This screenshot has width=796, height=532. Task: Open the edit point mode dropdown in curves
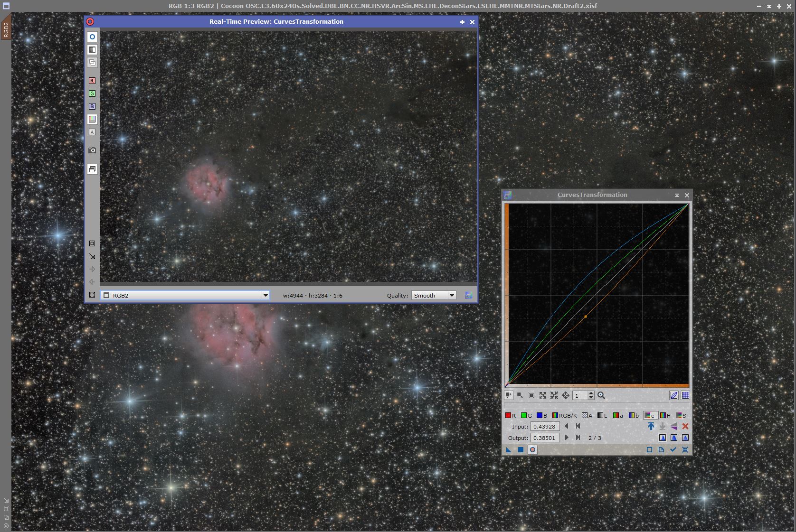pyautogui.click(x=509, y=395)
